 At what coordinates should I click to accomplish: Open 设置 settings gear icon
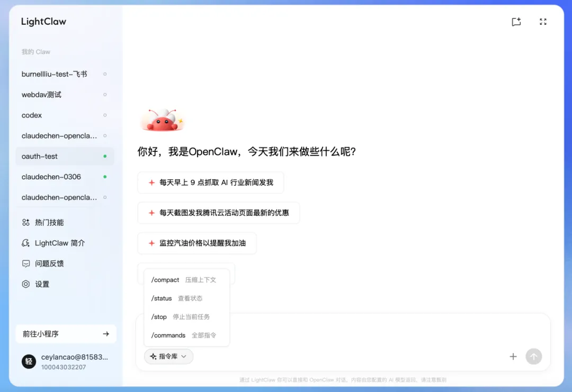coord(25,284)
